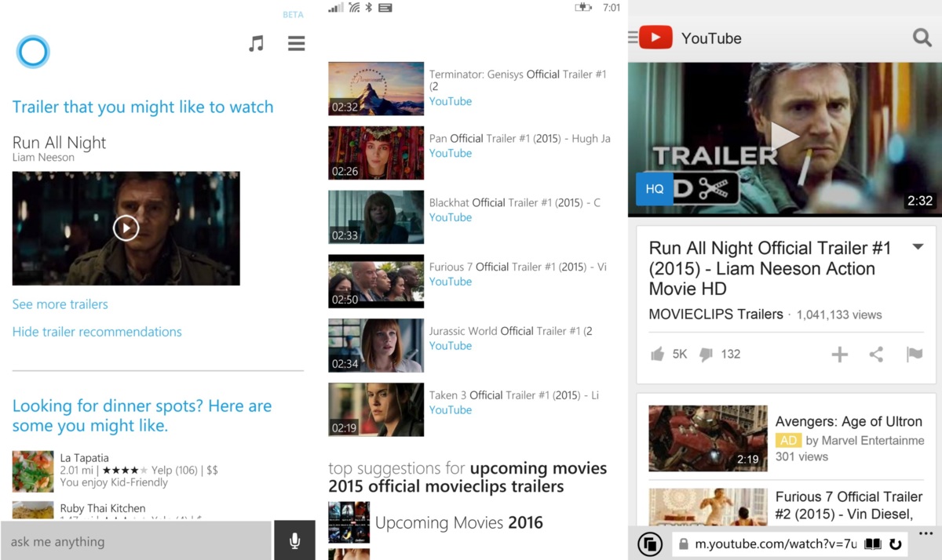Tap the Bluetooth status icon
Viewport: 942px width, 560px height.
tap(369, 8)
